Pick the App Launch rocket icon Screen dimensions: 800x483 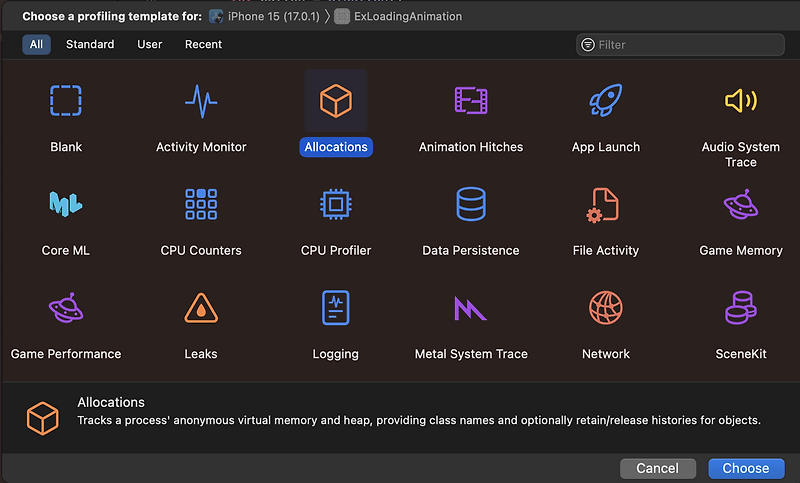[605, 102]
